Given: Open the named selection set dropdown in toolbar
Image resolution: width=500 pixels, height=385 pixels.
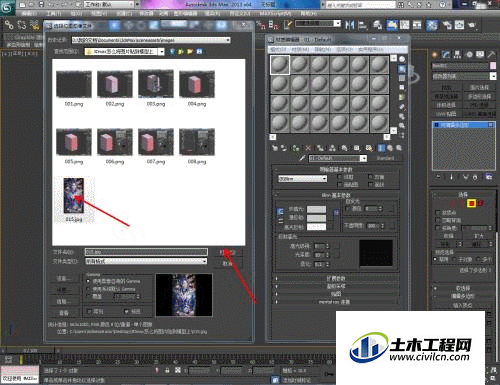Looking at the screenshot, I should pyautogui.click(x=337, y=23).
